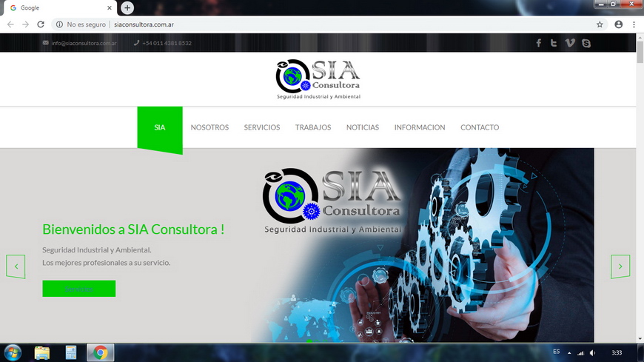Open the Chrome profile avatar icon
The height and width of the screenshot is (362, 644).
(619, 24)
